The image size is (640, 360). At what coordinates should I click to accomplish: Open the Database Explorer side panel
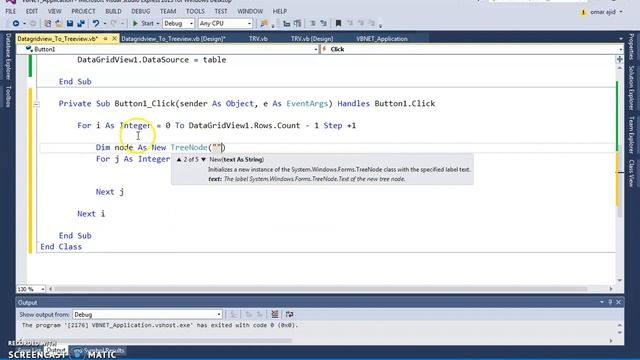click(x=8, y=56)
